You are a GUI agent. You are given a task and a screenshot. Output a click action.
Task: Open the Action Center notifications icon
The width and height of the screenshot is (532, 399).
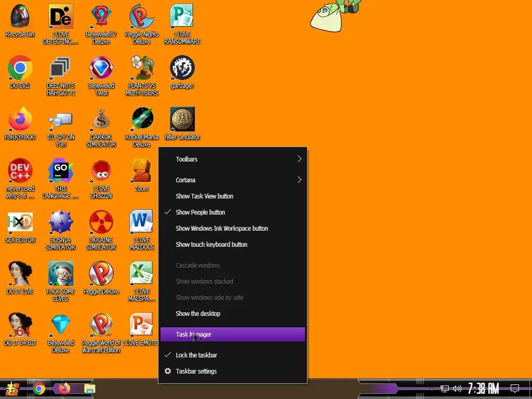[x=515, y=389]
